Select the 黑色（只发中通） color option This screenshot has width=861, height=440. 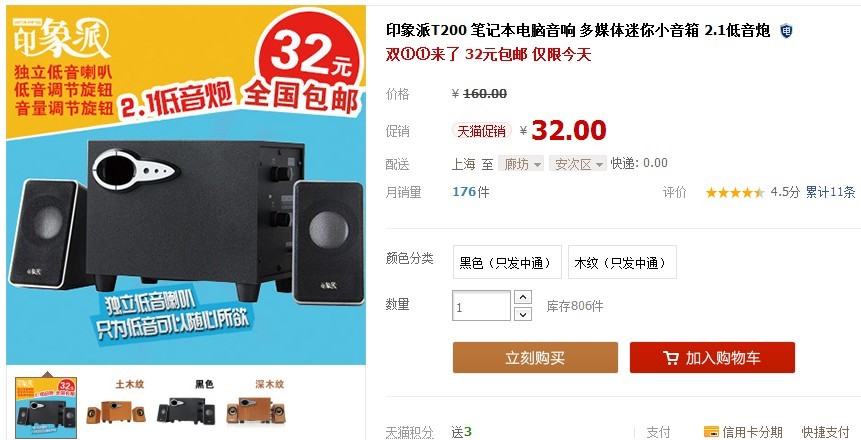(x=507, y=262)
